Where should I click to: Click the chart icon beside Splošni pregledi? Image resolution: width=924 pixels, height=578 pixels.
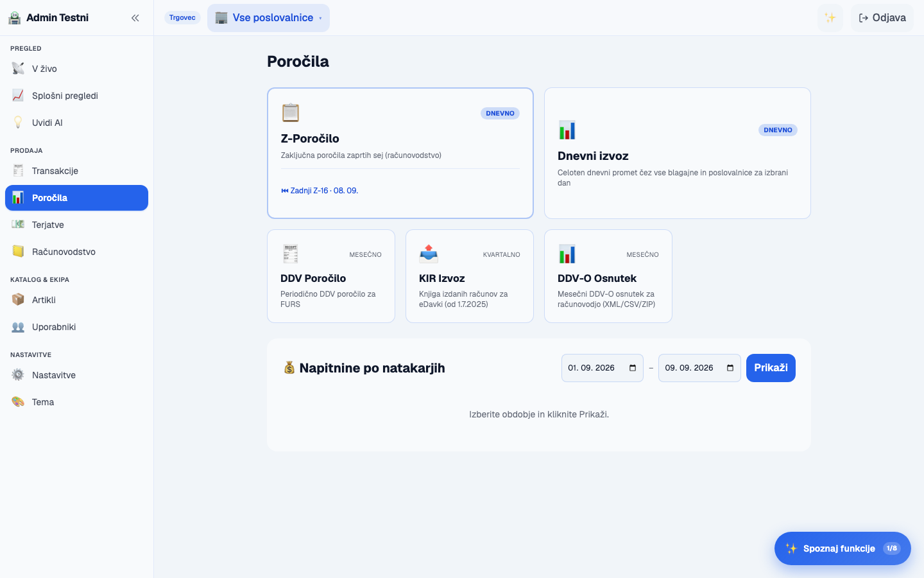(18, 96)
